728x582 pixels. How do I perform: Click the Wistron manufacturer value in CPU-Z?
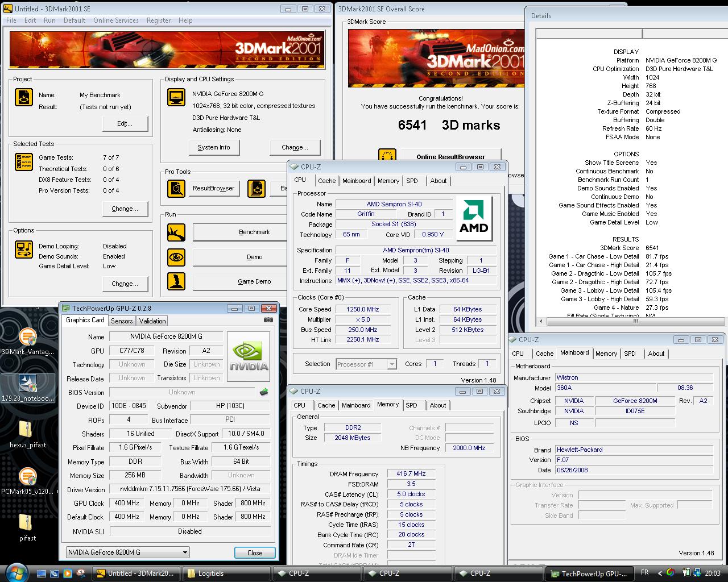tap(634, 377)
